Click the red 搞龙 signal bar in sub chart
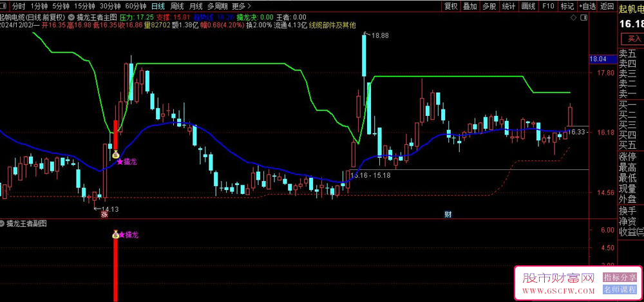The image size is (644, 302). click(115, 270)
